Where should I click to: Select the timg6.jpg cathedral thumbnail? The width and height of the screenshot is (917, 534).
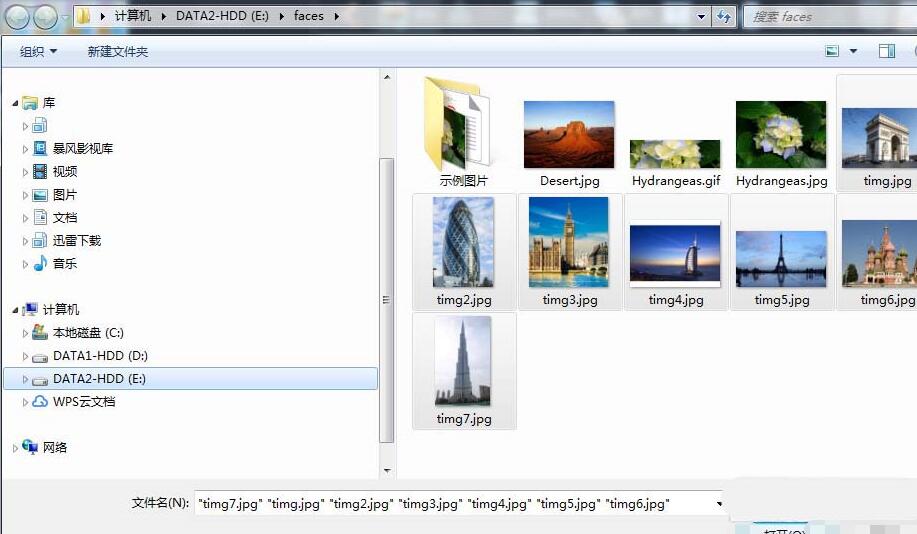click(x=879, y=253)
